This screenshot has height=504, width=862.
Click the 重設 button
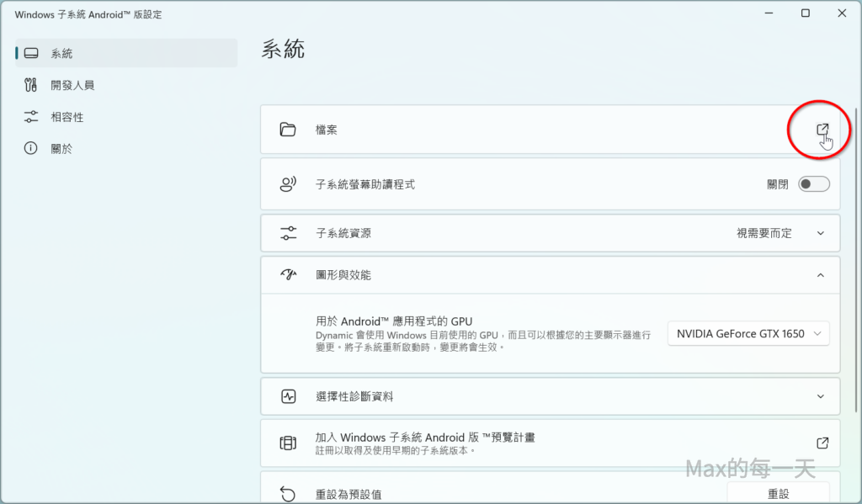778,494
